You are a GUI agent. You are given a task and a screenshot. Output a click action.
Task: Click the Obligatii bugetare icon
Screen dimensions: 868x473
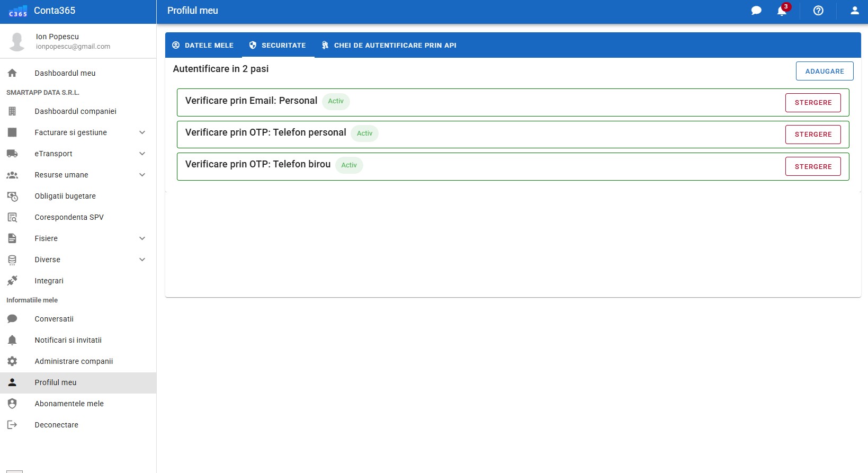12,196
